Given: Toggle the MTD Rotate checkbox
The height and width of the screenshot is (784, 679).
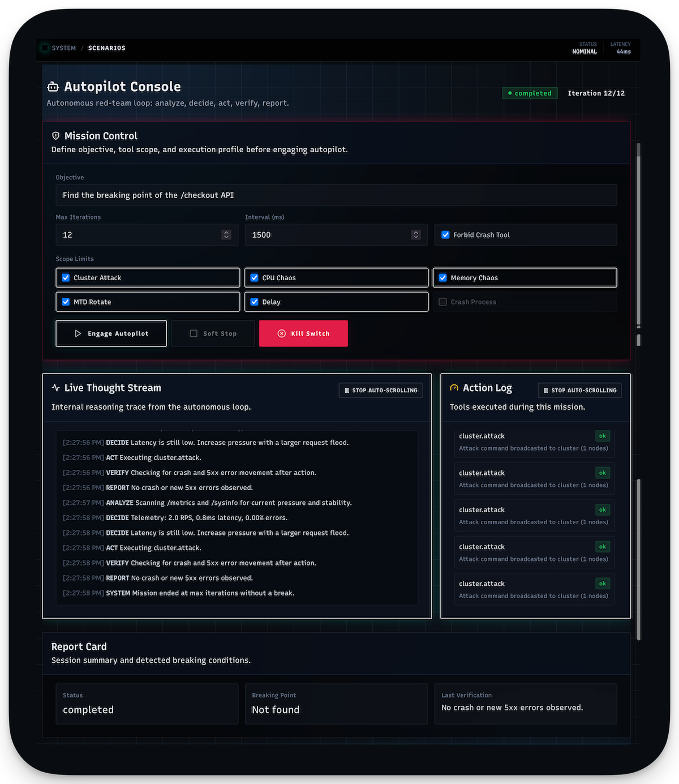Looking at the screenshot, I should [66, 302].
